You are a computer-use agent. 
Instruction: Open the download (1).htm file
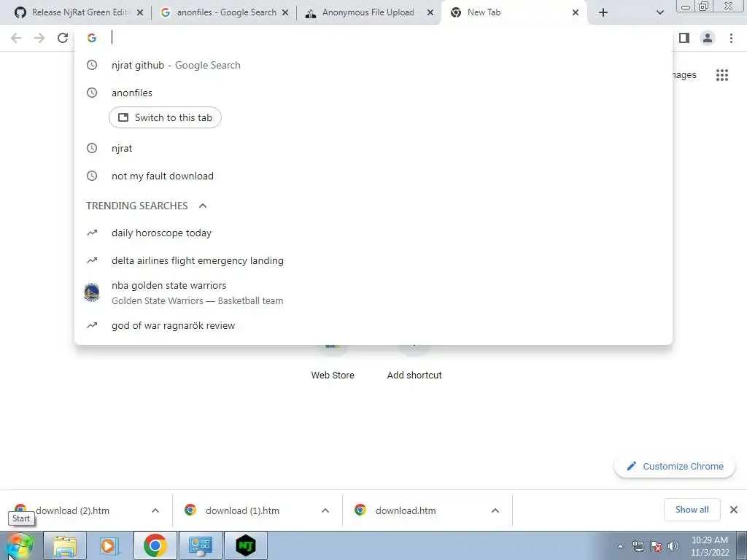point(242,511)
